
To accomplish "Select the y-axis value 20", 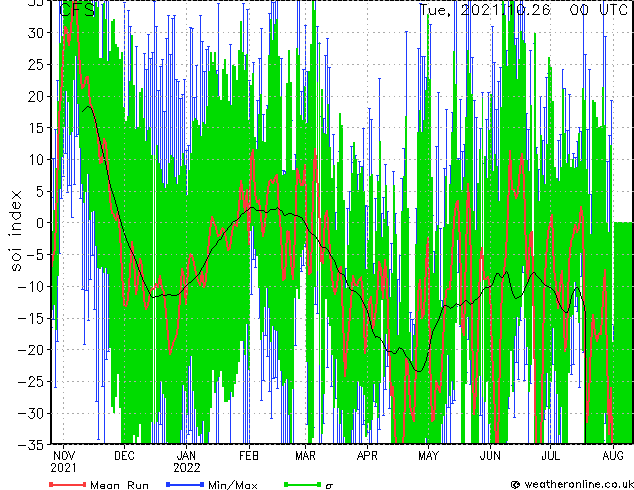I will (x=36, y=96).
